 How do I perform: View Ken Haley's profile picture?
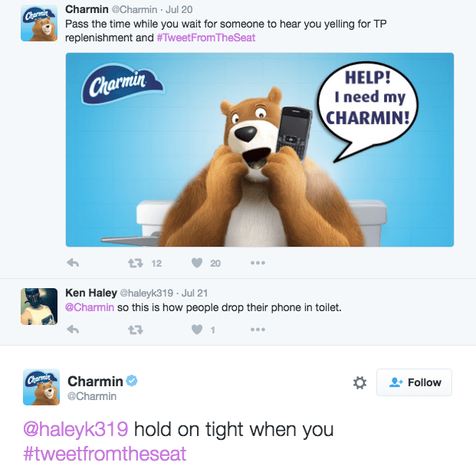(39, 307)
